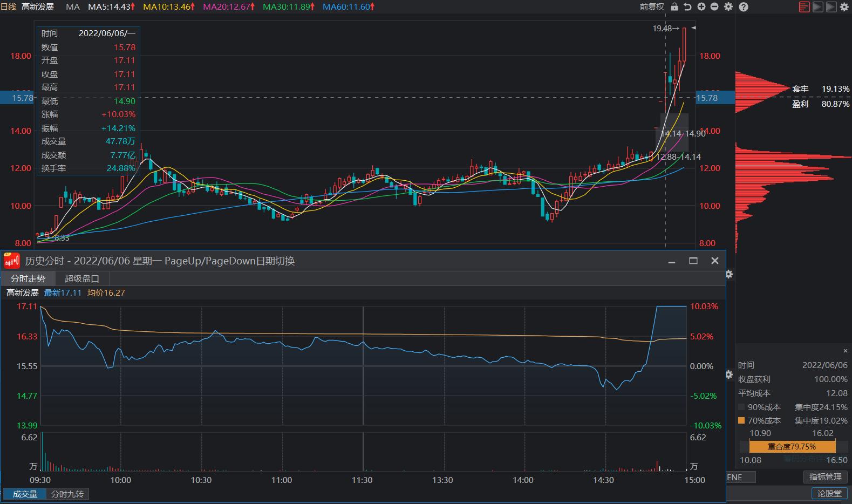Click the lock icon in chart toolbar

click(x=674, y=7)
